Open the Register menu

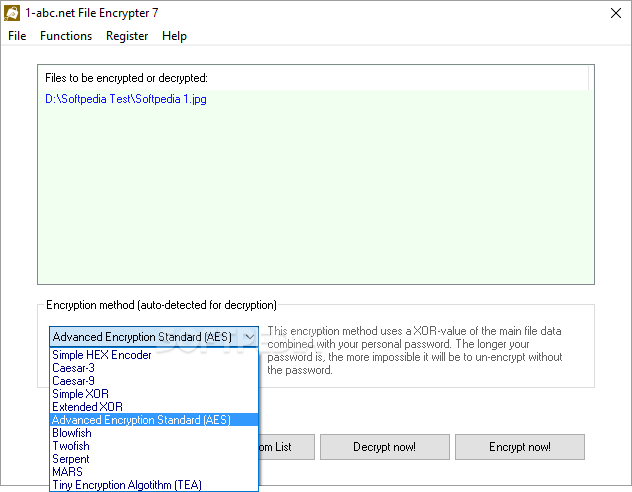[x=127, y=36]
